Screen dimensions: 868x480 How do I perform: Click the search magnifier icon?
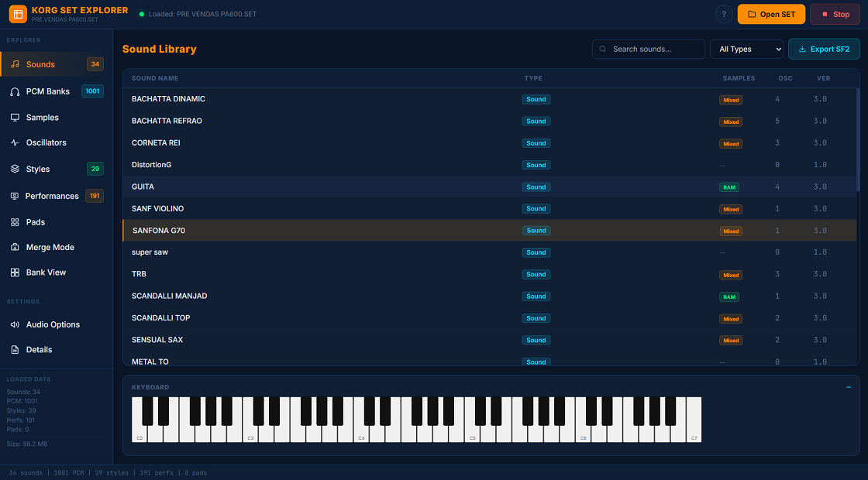(603, 50)
